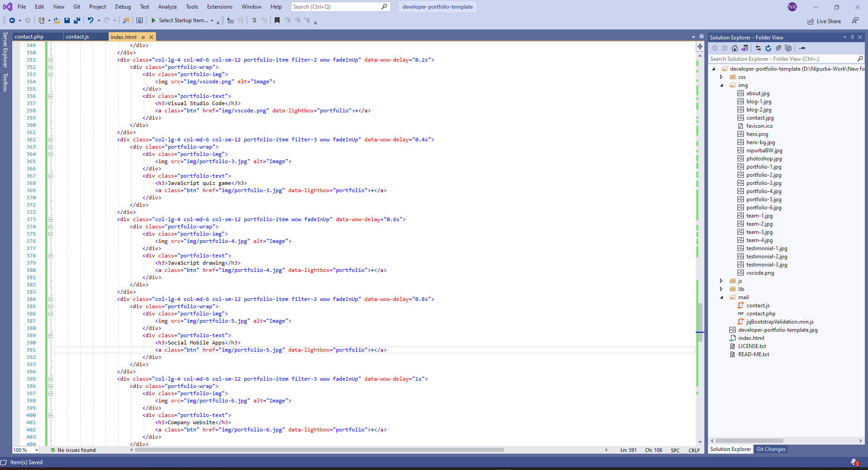Toggle Show All Files in Solution Explorer
The height and width of the screenshot is (470, 868).
pyautogui.click(x=788, y=48)
